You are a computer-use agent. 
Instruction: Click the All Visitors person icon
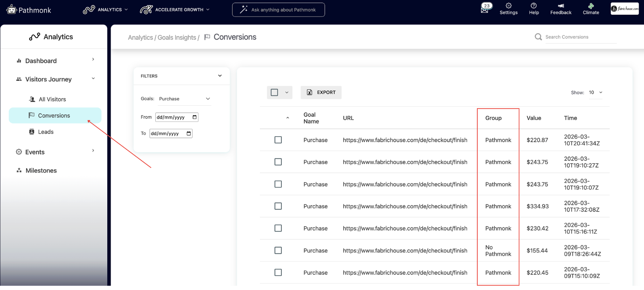pyautogui.click(x=32, y=99)
